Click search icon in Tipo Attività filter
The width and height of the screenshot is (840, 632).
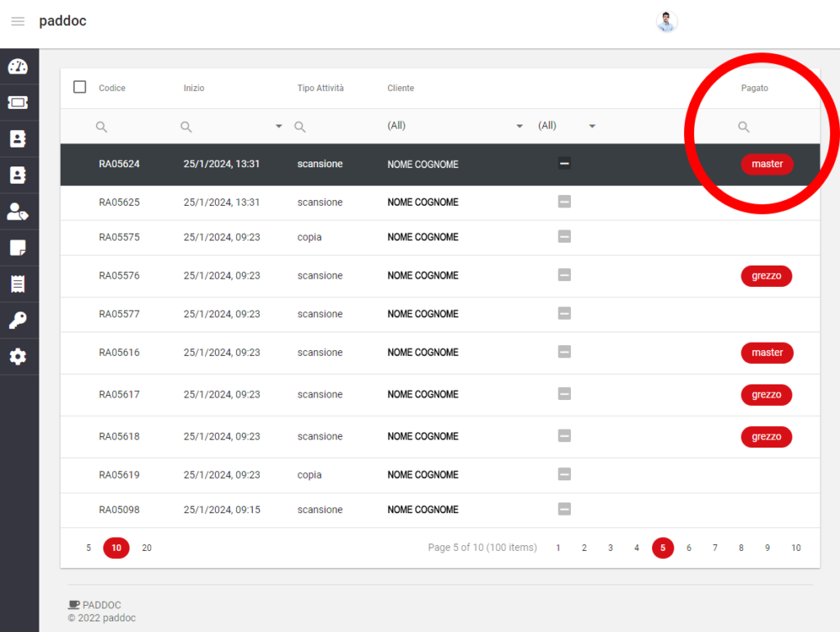point(300,127)
